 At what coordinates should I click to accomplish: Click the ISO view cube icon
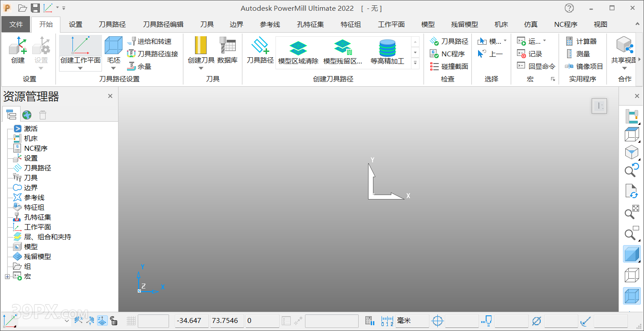(631, 152)
